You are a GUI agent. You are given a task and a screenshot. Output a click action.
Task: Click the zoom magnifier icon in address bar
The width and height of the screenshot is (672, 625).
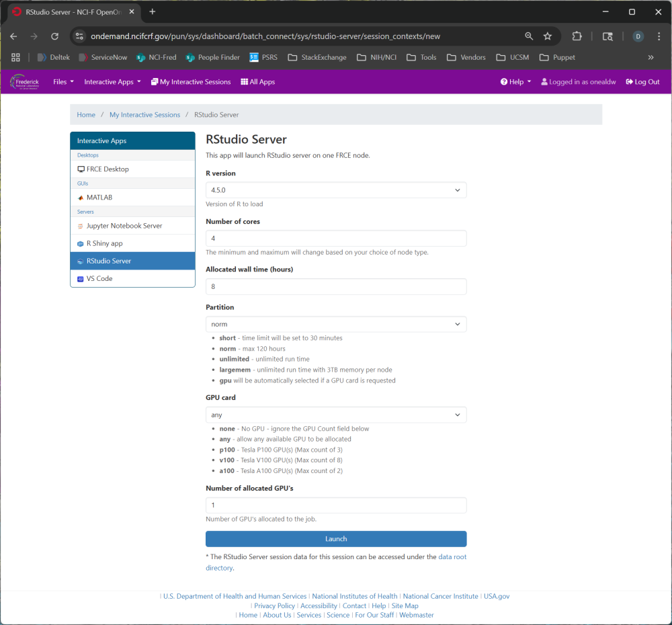click(529, 36)
